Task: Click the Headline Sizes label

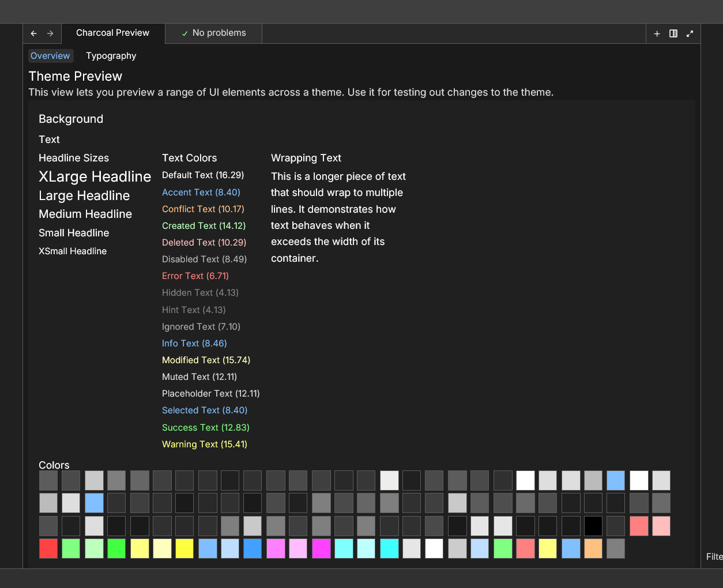Action: click(74, 158)
